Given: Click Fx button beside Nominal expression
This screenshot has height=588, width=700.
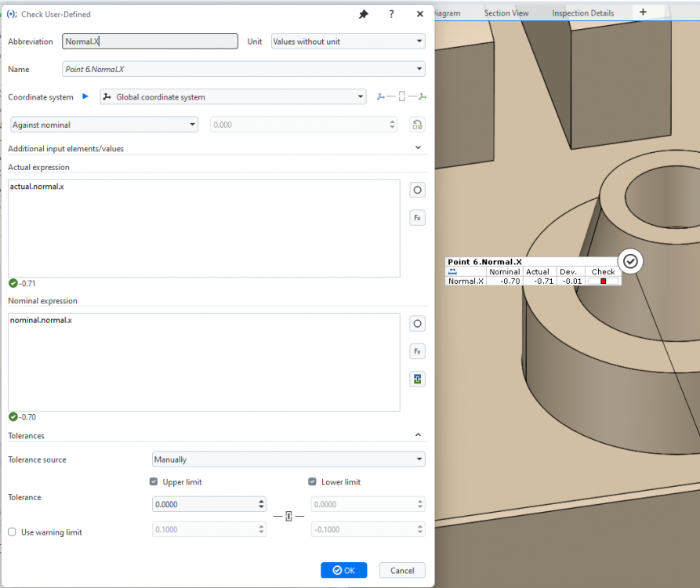Looking at the screenshot, I should [417, 351].
